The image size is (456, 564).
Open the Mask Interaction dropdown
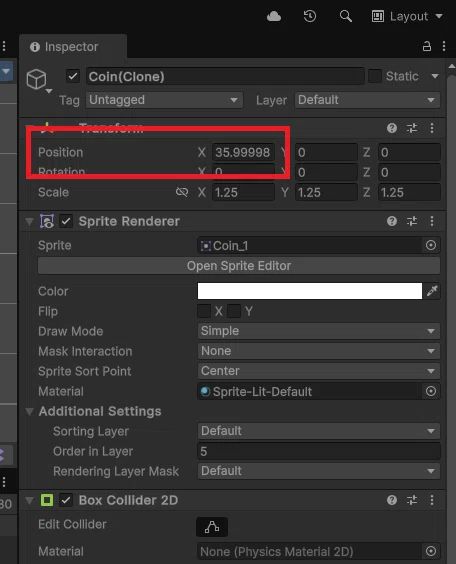click(319, 351)
